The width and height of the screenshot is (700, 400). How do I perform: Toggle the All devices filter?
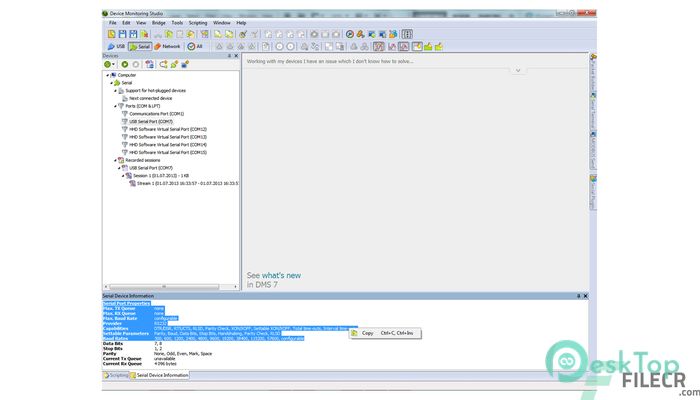click(195, 46)
